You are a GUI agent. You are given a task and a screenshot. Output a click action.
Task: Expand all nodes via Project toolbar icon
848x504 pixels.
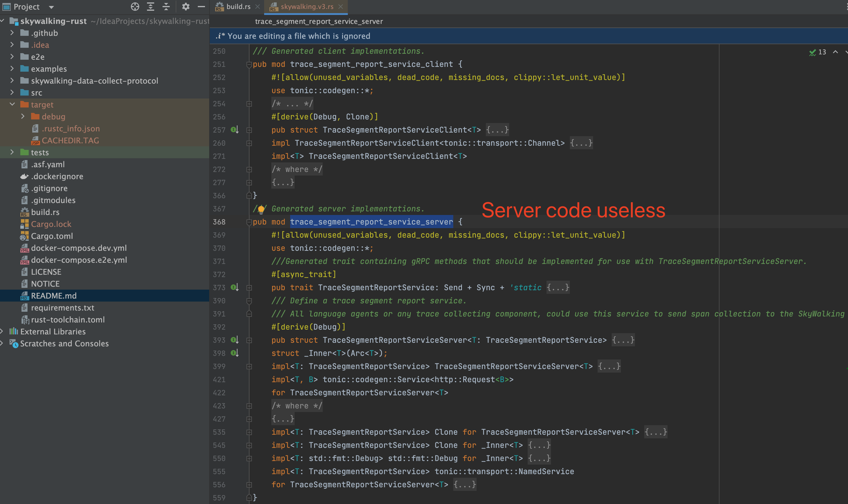tap(151, 7)
